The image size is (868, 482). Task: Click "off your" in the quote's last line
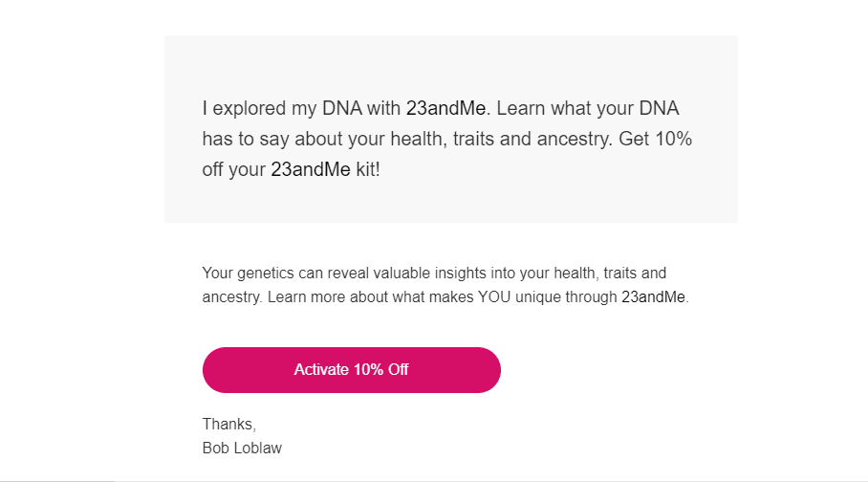click(233, 169)
